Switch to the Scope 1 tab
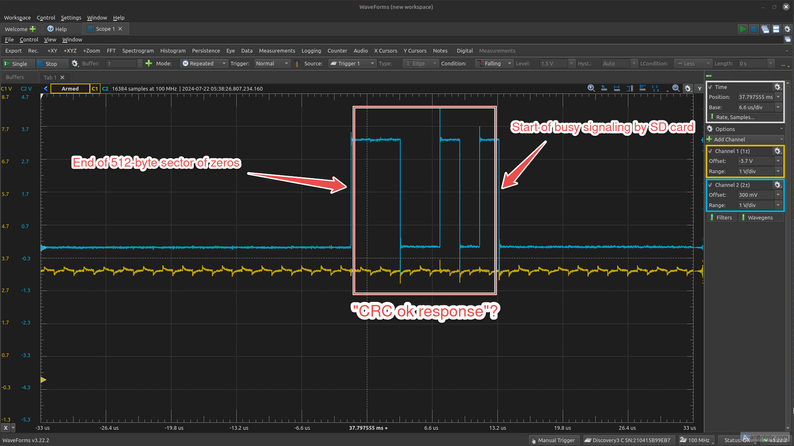 pos(101,29)
